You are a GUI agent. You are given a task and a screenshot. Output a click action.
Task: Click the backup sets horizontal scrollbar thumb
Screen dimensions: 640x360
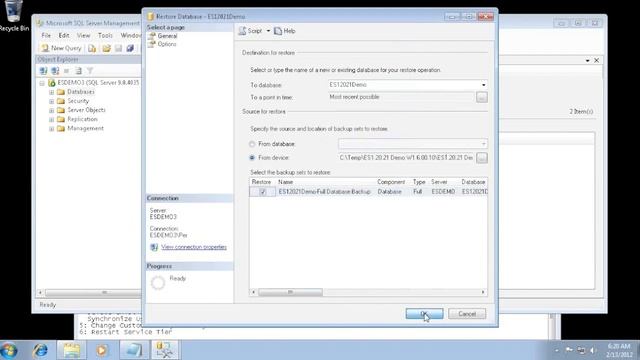pyautogui.click(x=290, y=292)
